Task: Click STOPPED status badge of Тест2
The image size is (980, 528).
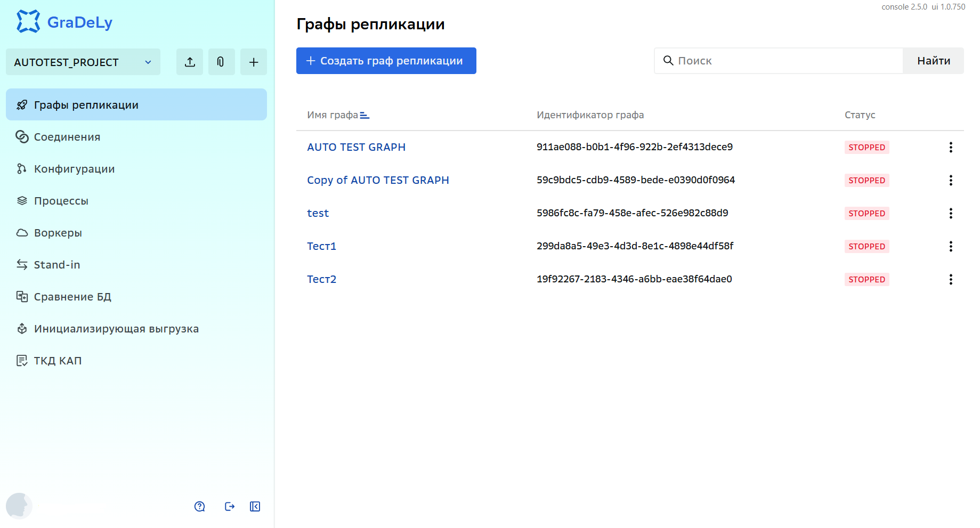Action: coord(866,279)
